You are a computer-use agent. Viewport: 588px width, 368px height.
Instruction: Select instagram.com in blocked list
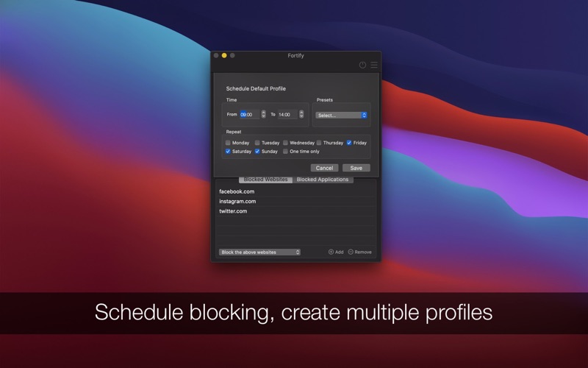[296, 201]
